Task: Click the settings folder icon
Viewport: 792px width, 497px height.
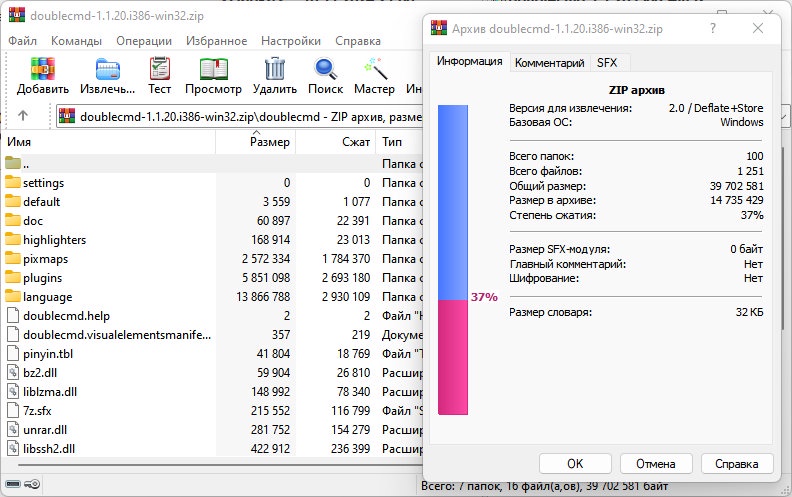Action: point(13,182)
